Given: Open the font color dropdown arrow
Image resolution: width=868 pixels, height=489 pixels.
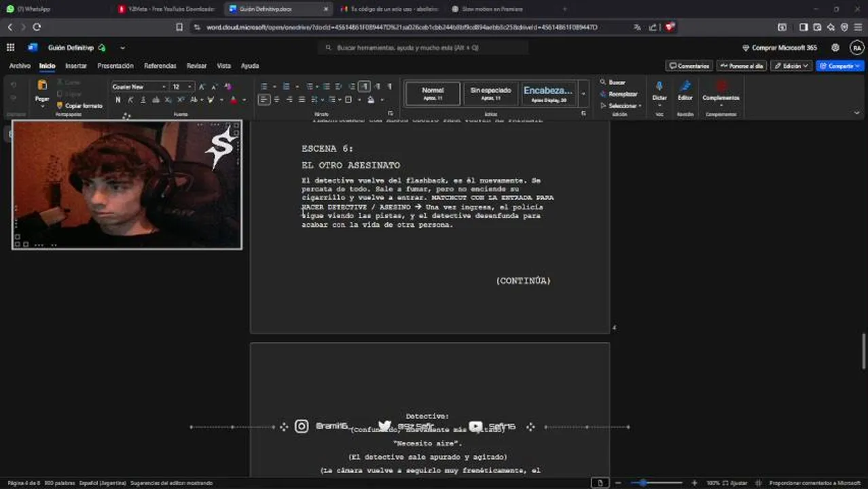Looking at the screenshot, I should coord(244,100).
